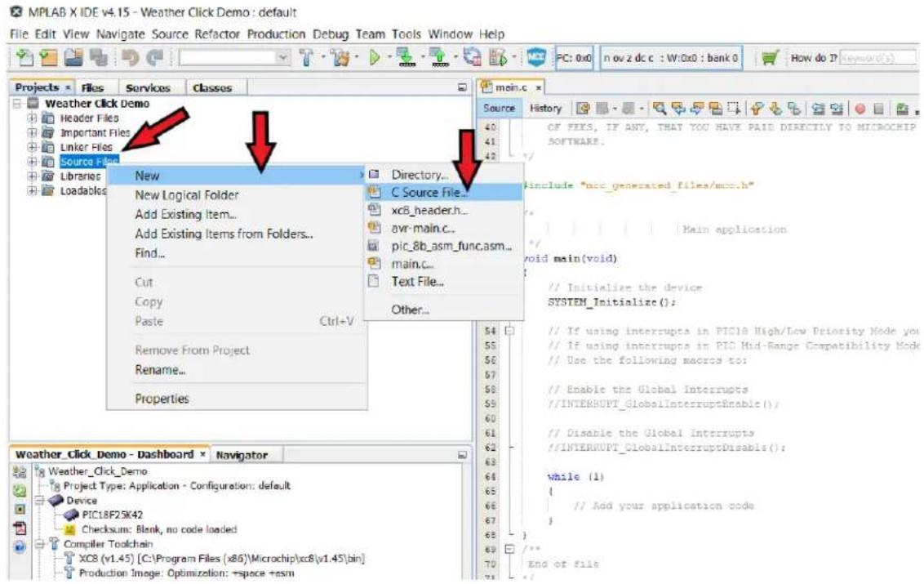Viewport: 924px width, 584px height.
Task: Close the main.c editor tab
Action: pyautogui.click(x=538, y=87)
